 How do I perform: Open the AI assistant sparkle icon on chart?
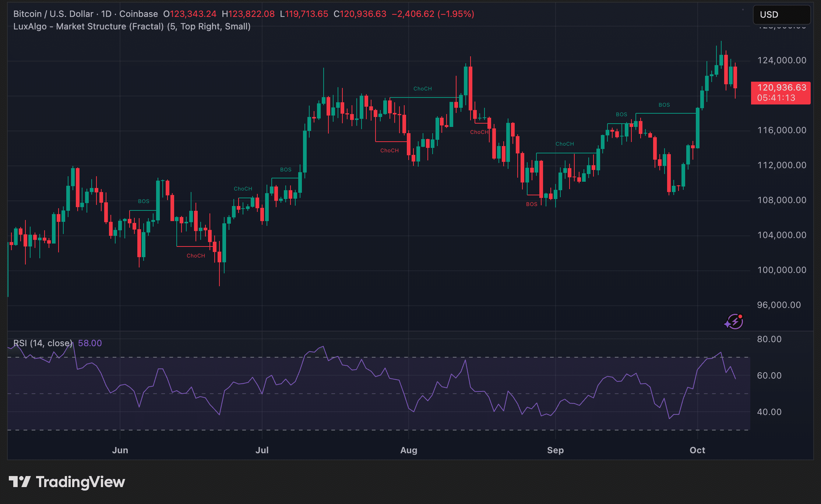tap(733, 321)
